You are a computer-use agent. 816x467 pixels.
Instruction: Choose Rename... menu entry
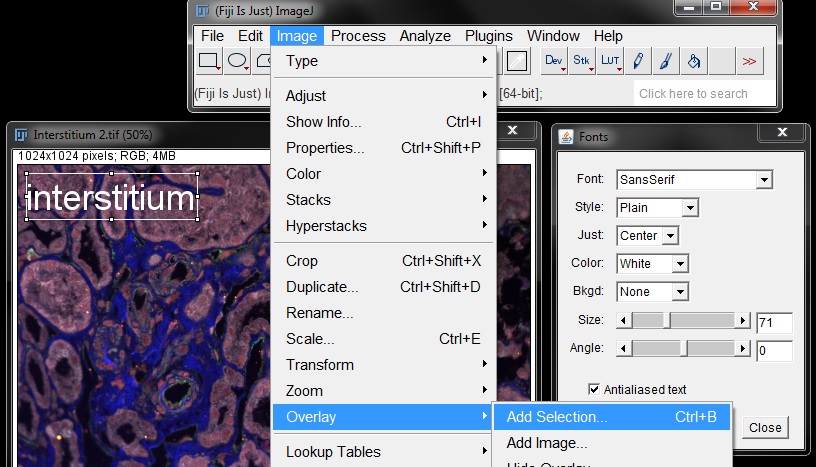tap(384, 313)
